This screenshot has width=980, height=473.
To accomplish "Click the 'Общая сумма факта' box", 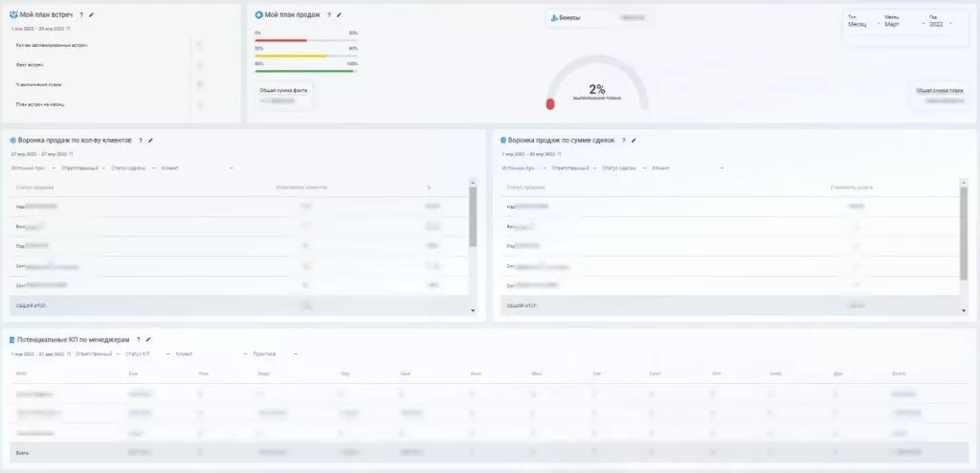I will 283,94.
